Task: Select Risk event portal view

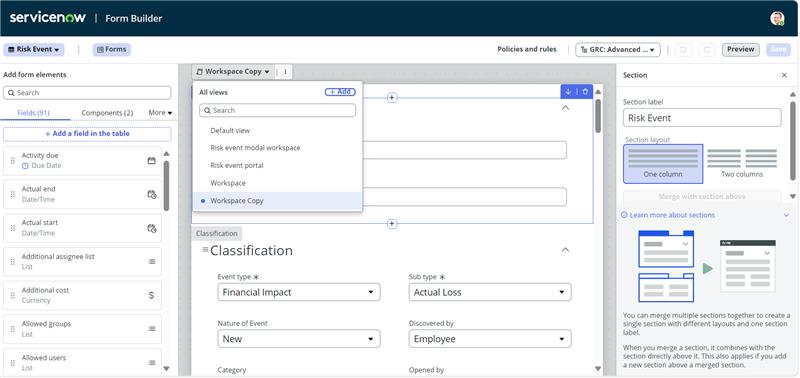Action: (x=278, y=165)
